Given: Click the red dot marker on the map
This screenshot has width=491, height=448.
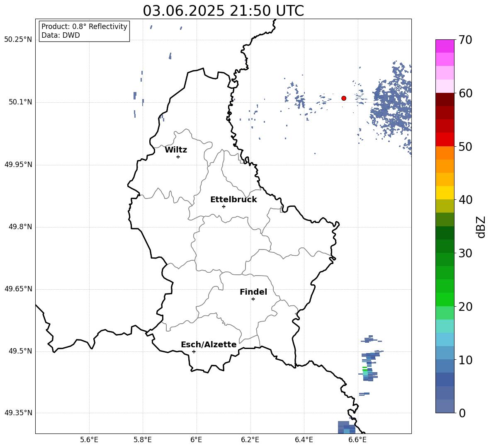Looking at the screenshot, I should point(344,98).
